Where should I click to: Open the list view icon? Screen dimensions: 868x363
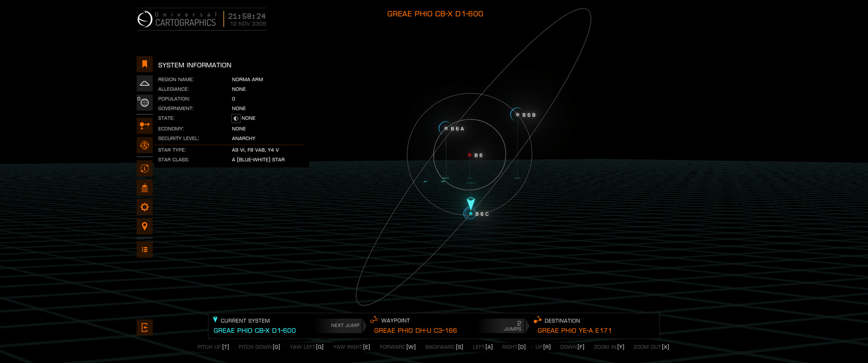145,250
